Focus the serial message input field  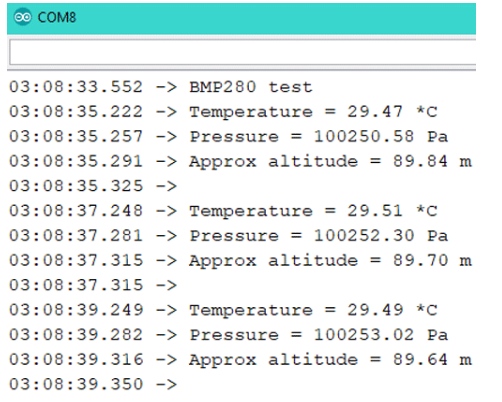tap(243, 52)
